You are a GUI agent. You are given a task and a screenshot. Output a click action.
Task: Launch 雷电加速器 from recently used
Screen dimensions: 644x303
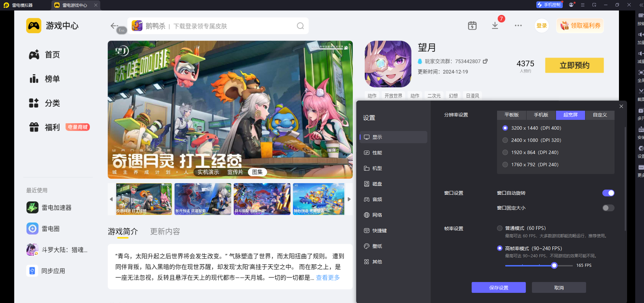coord(49,208)
